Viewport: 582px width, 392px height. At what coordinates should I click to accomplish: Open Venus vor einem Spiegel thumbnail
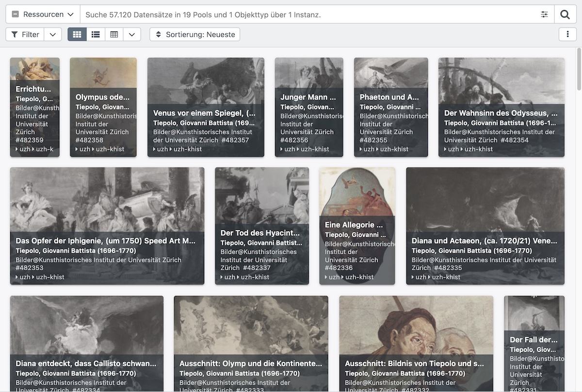(206, 80)
